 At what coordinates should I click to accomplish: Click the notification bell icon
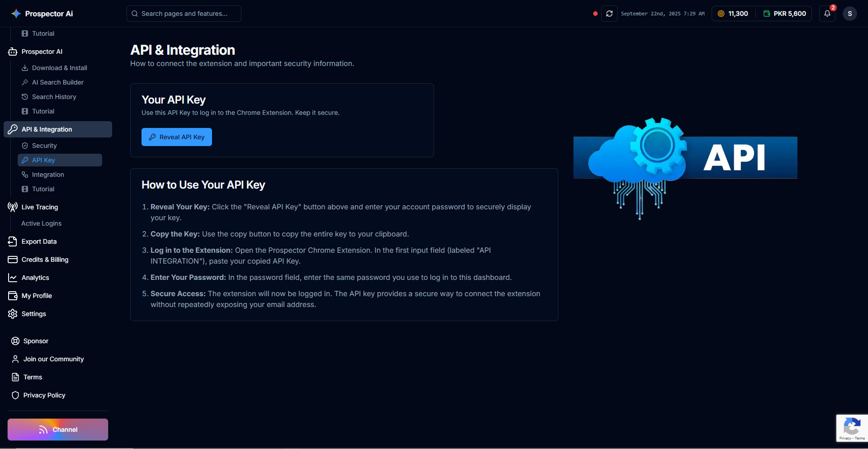(x=827, y=14)
